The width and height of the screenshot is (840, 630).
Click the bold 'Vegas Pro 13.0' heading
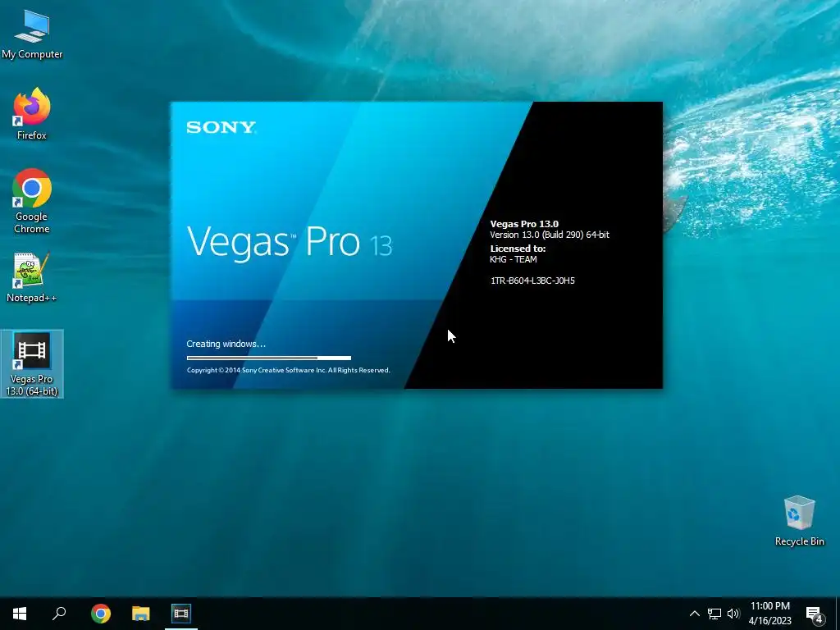click(524, 224)
